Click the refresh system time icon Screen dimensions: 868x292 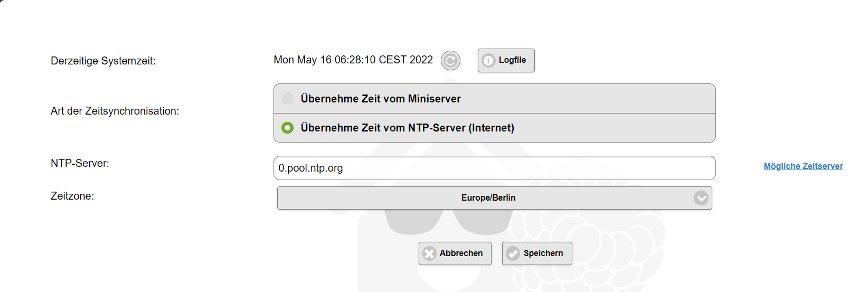(x=450, y=61)
